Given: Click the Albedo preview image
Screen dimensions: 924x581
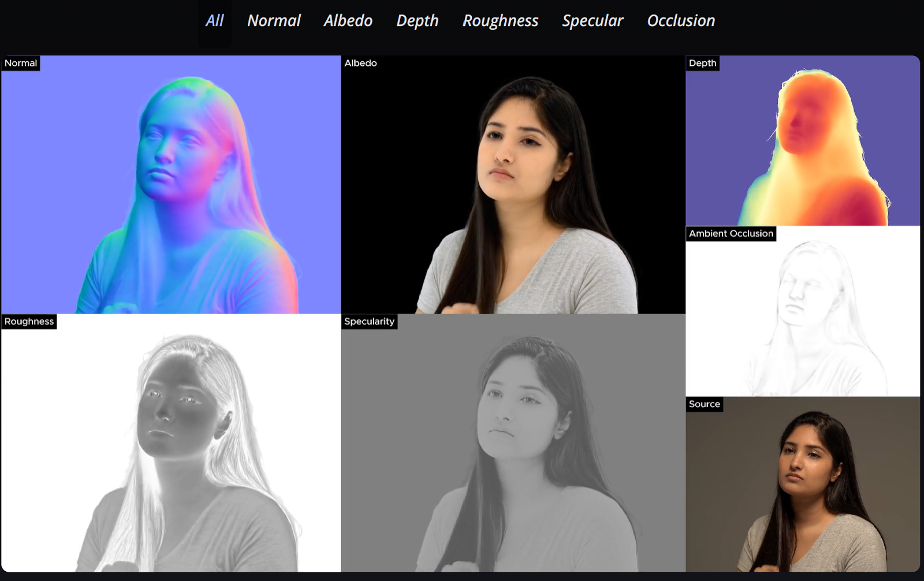Looking at the screenshot, I should 513,185.
